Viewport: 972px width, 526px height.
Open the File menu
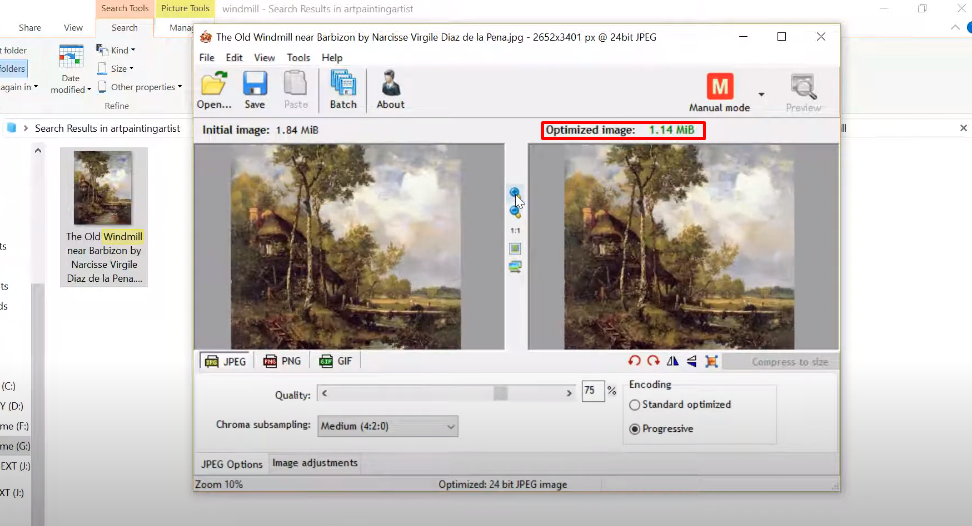click(206, 58)
